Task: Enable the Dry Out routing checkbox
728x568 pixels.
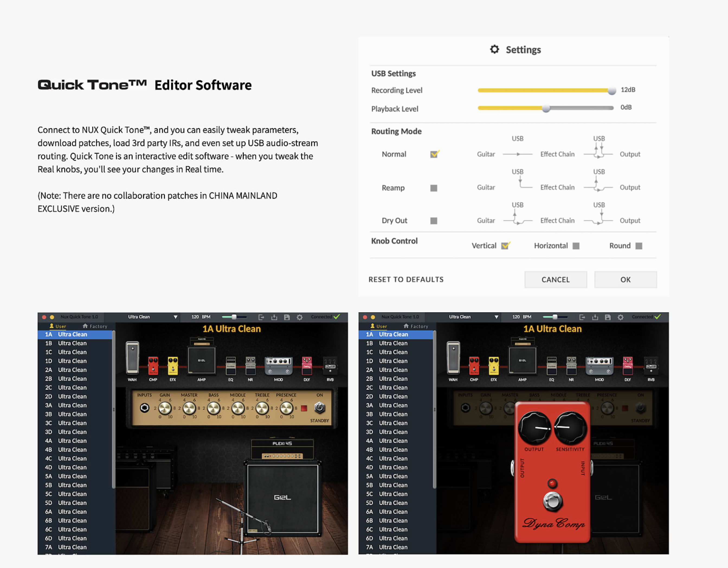Action: point(434,221)
